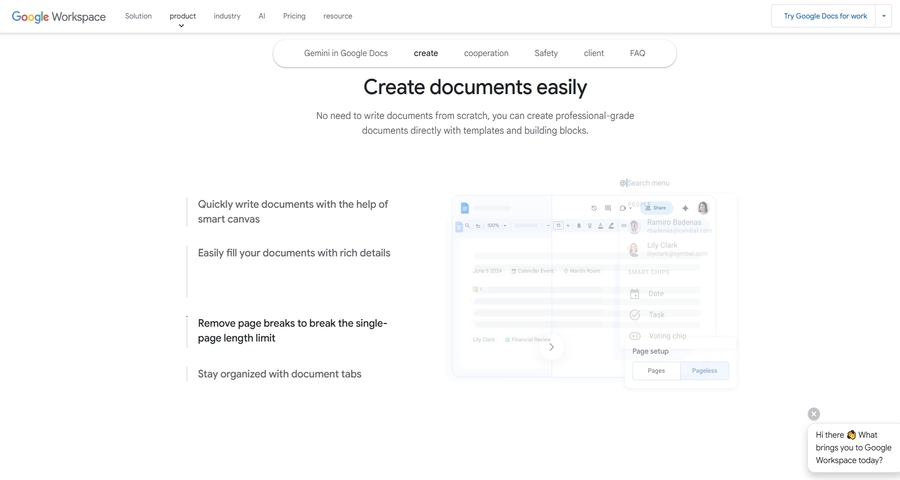Switch to the Safety tab

546,53
